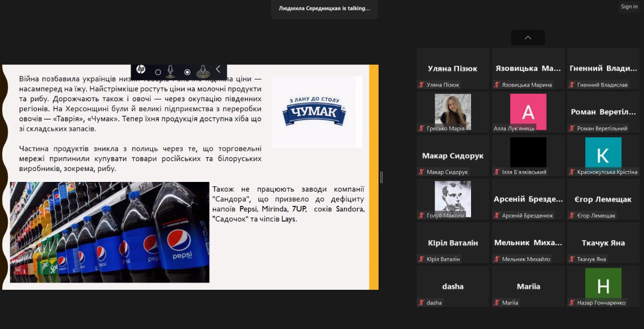
Task: Click muted mic icon next to Уляна Пізюк
Action: [421, 85]
